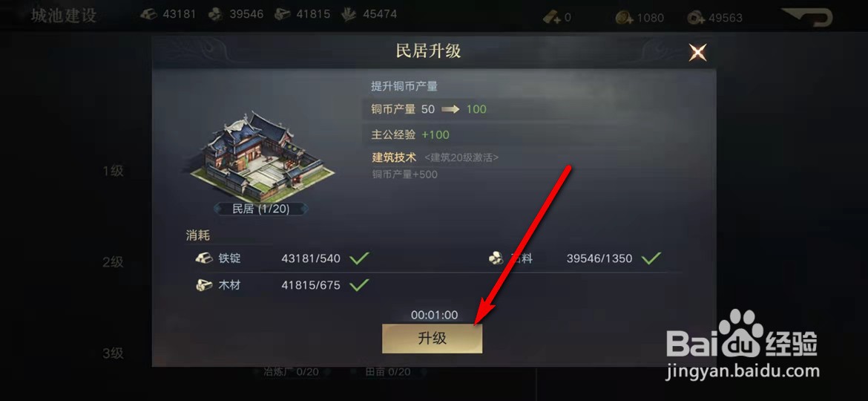This screenshot has width=868, height=401.
Task: Tap the 木材 cost icon in consumption list
Action: [x=204, y=286]
